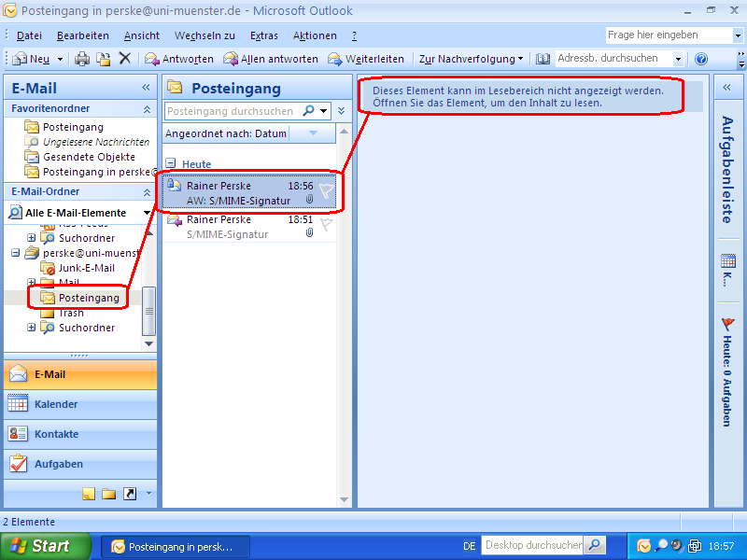Click the Drucken (print) icon in the toolbar
The height and width of the screenshot is (560, 747).
coord(81,59)
